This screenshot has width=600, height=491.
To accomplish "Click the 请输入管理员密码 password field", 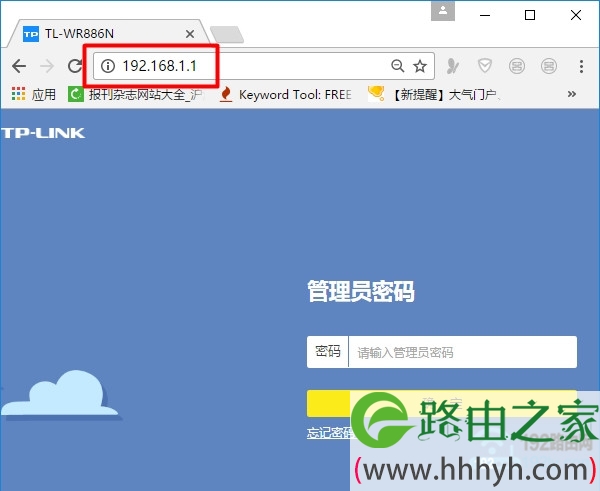I will point(463,352).
